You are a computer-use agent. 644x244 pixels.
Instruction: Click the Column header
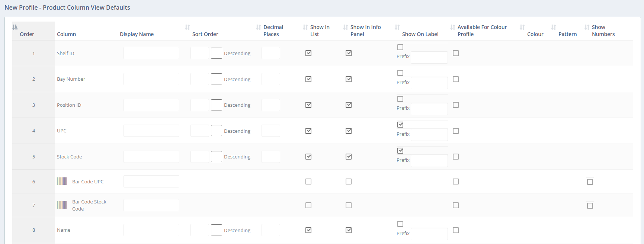pyautogui.click(x=66, y=34)
